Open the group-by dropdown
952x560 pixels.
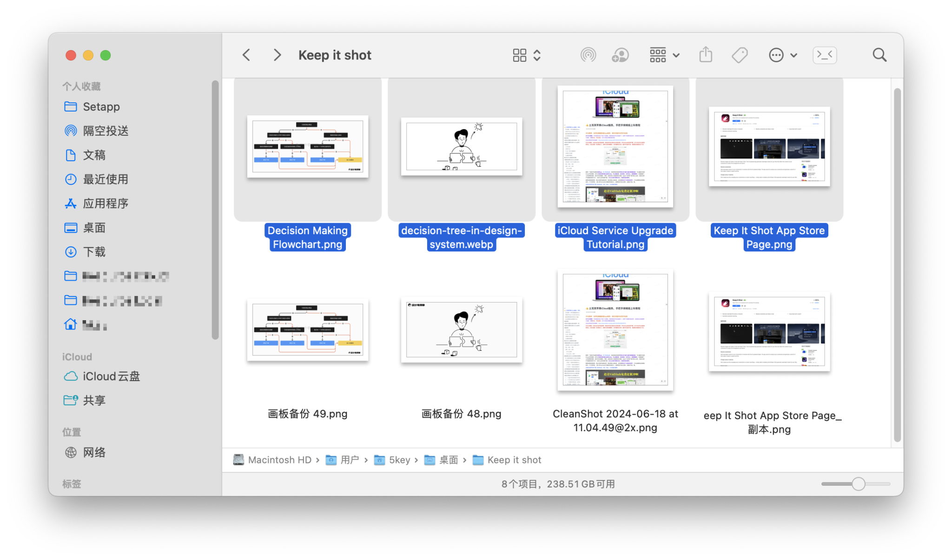(x=664, y=55)
